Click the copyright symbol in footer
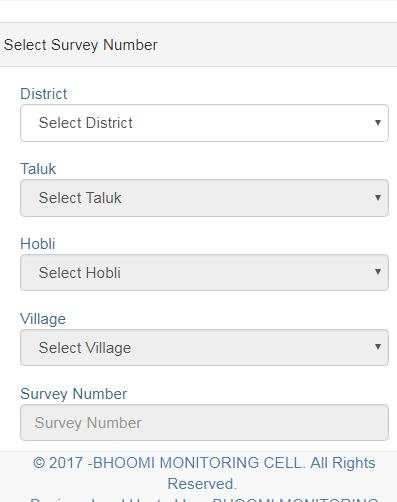The height and width of the screenshot is (502, 397). [39, 463]
